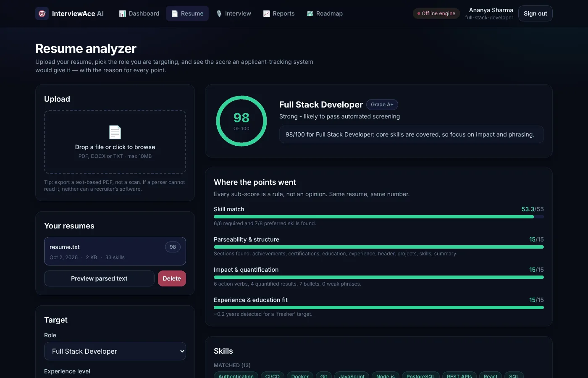This screenshot has width=588, height=378.
Task: Click the InterviewAce AI brand name
Action: pos(78,13)
